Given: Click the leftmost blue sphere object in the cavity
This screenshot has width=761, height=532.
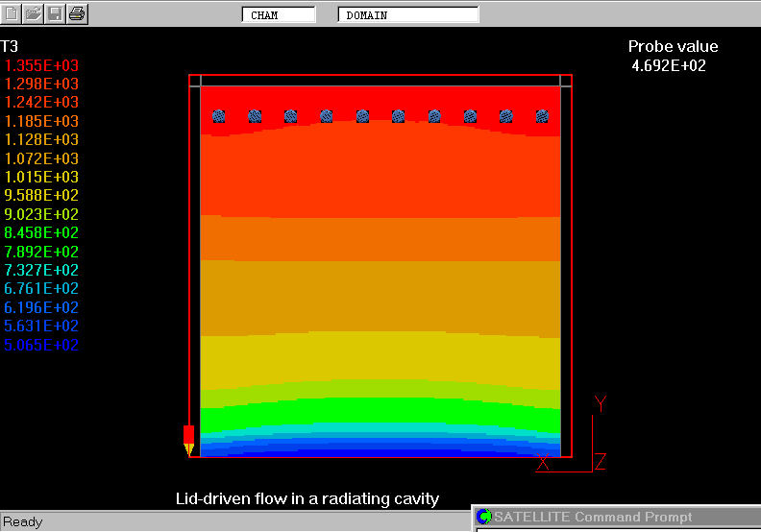Looking at the screenshot, I should click(x=218, y=116).
